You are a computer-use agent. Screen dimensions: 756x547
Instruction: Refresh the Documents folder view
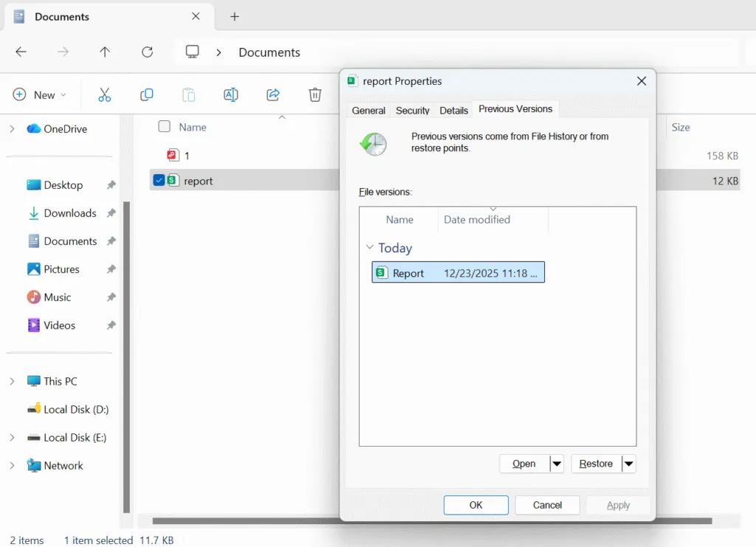pos(147,52)
